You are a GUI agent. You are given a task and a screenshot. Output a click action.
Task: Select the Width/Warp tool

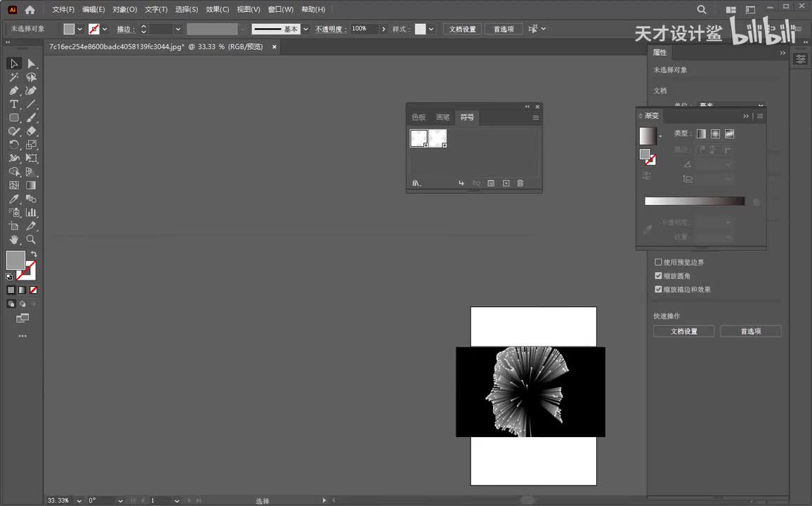coord(14,158)
